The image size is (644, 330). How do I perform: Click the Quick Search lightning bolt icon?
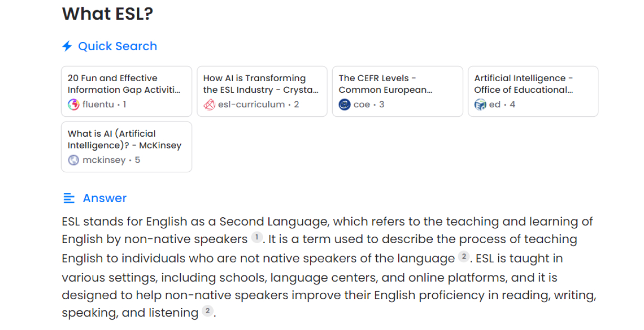(67, 47)
